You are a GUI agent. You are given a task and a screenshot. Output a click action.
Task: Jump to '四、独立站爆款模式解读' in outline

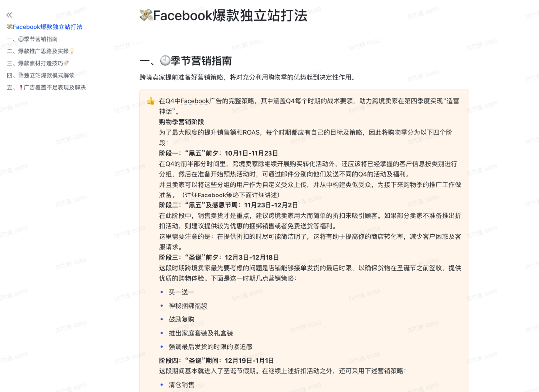(x=41, y=75)
